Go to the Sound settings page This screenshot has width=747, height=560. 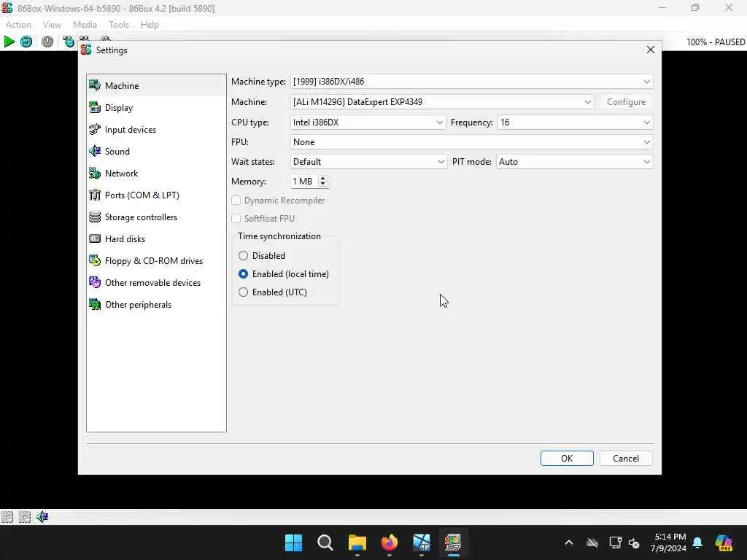[x=156, y=152]
